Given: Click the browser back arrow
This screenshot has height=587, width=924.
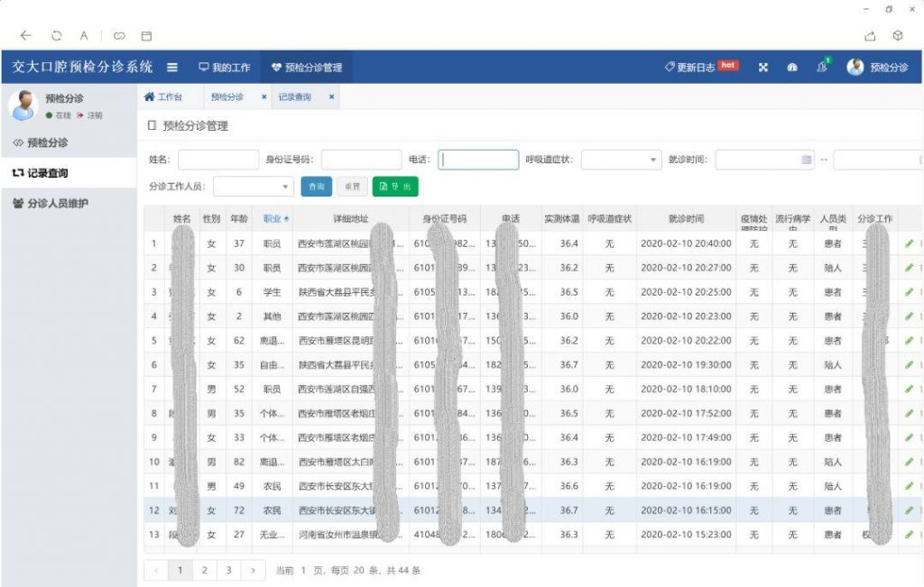Looking at the screenshot, I should [x=26, y=36].
